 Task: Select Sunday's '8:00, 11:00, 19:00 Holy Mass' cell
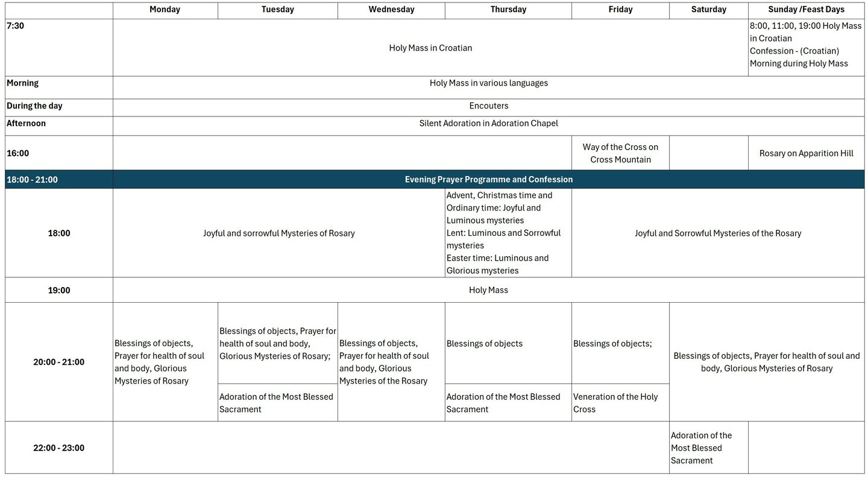point(806,48)
